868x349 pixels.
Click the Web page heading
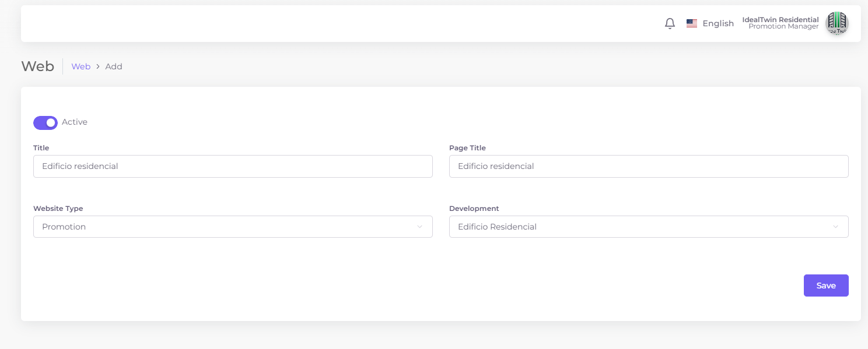click(x=38, y=66)
